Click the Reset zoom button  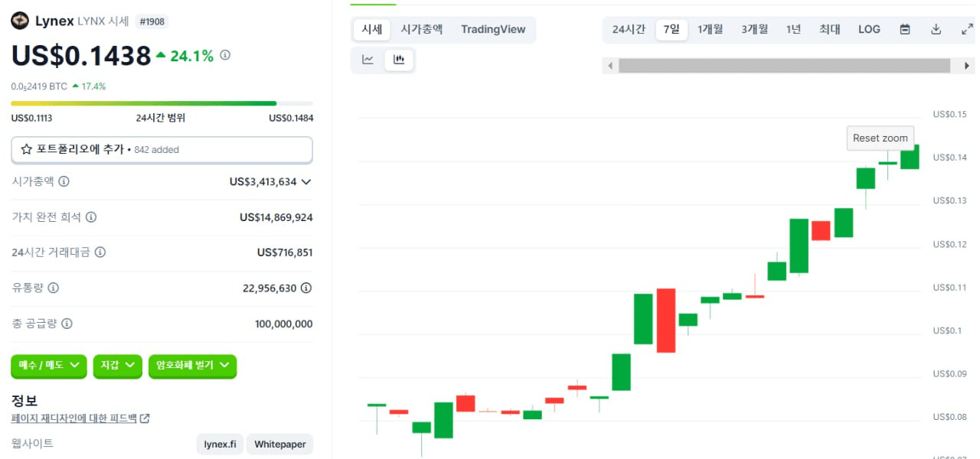[x=880, y=138]
